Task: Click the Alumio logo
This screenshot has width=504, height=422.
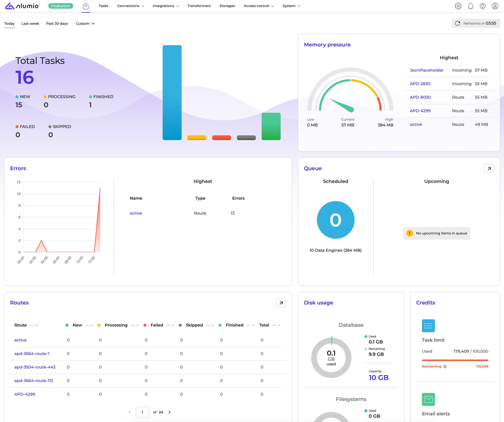Action: pos(22,6)
